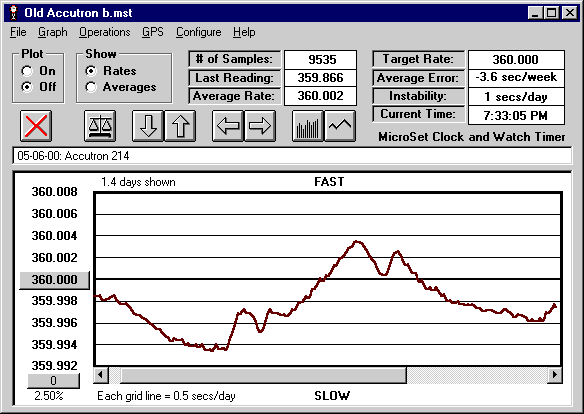The image size is (584, 414).
Task: Click the horizontal scrollbar thumb under graph
Action: [x=263, y=375]
